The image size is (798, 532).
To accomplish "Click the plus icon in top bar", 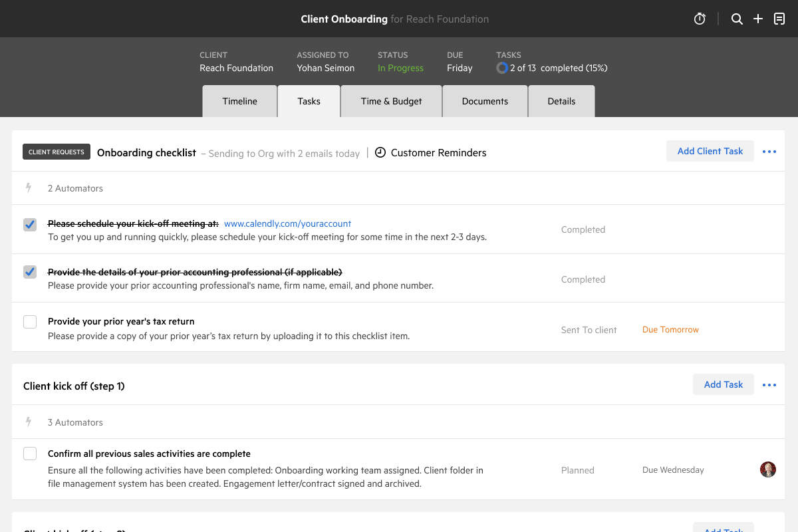I will tap(758, 19).
